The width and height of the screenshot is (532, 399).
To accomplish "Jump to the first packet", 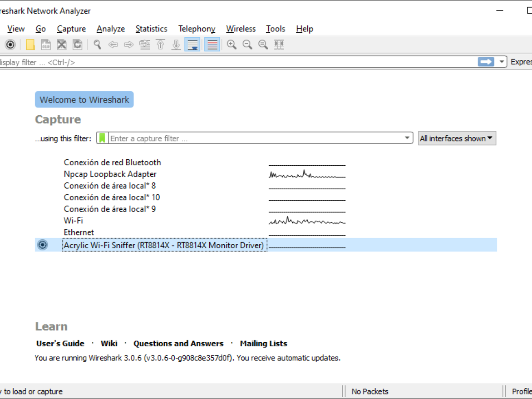I will pos(160,44).
